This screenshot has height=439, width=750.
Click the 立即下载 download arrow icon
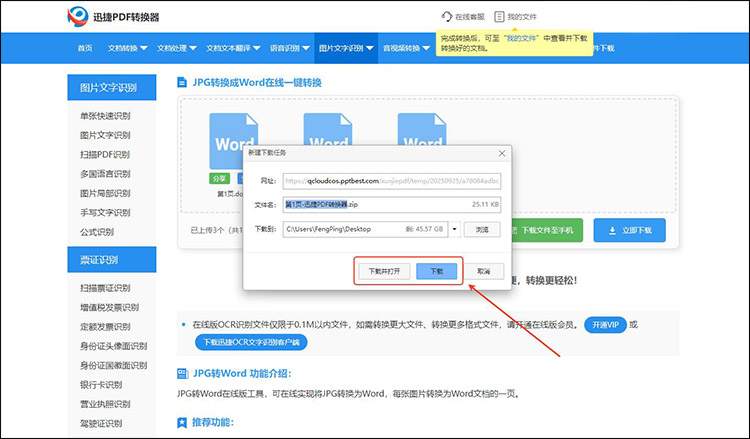click(x=612, y=230)
